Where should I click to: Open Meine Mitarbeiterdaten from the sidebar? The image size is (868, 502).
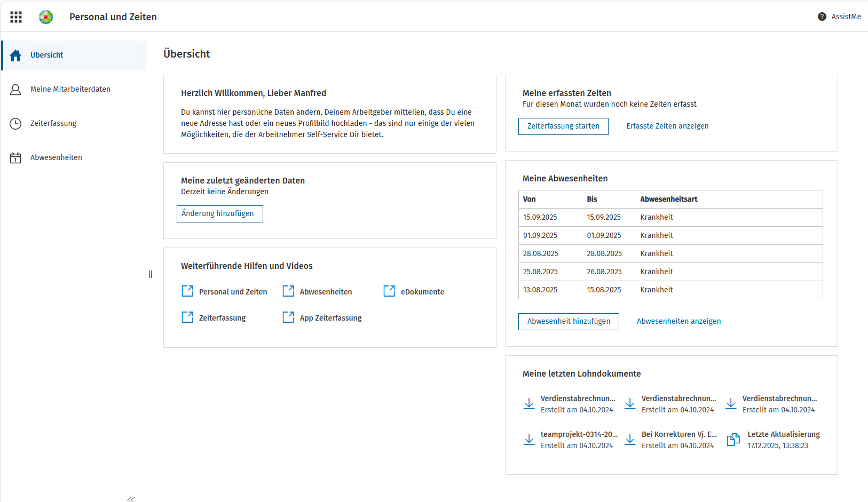tap(73, 90)
